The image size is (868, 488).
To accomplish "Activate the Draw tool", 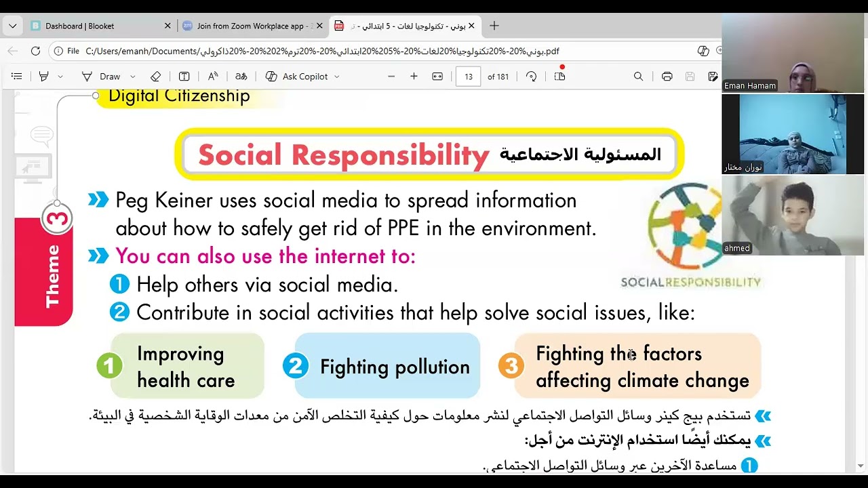I will point(101,77).
